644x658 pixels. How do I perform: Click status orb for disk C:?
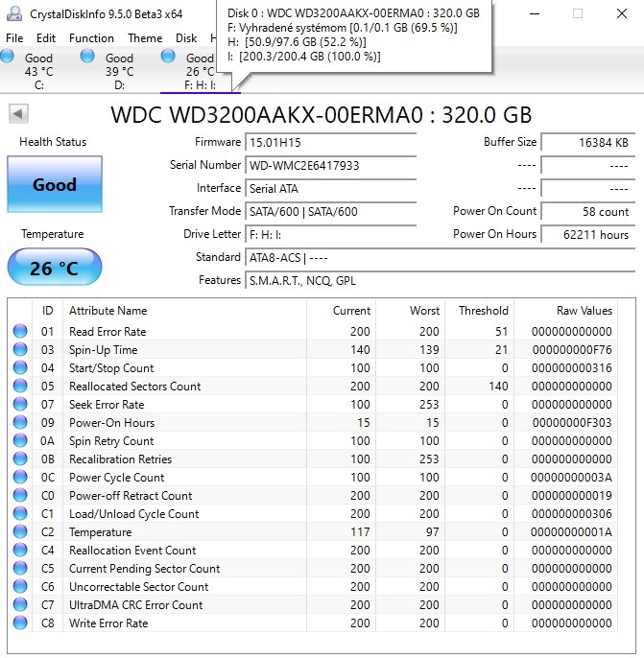7,56
